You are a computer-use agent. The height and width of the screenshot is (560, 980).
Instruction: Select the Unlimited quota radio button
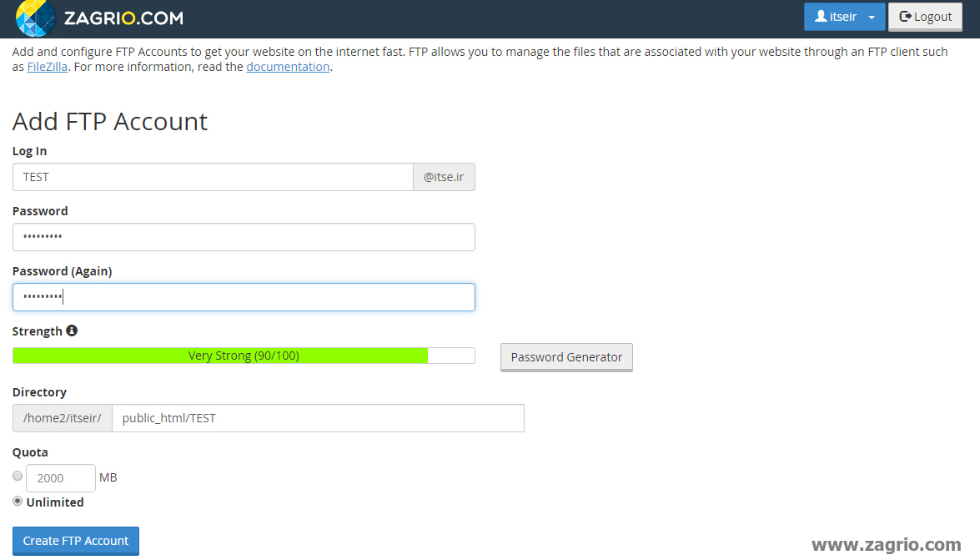[x=18, y=502]
